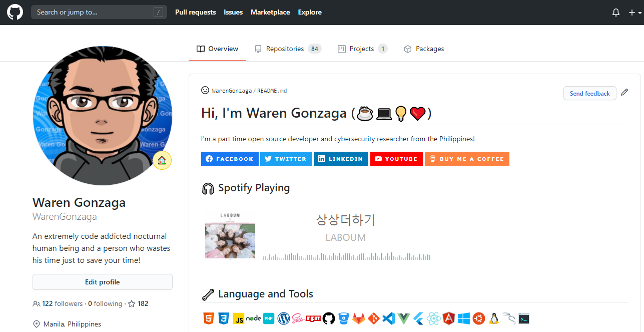Open the notifications bell
This screenshot has width=644, height=332.
pos(616,13)
